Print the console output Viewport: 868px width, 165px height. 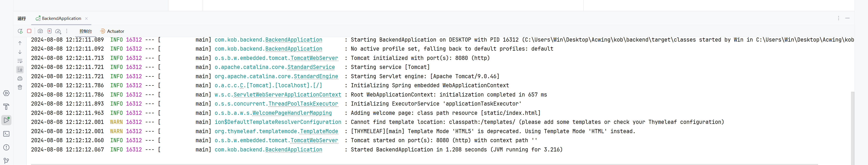20,78
